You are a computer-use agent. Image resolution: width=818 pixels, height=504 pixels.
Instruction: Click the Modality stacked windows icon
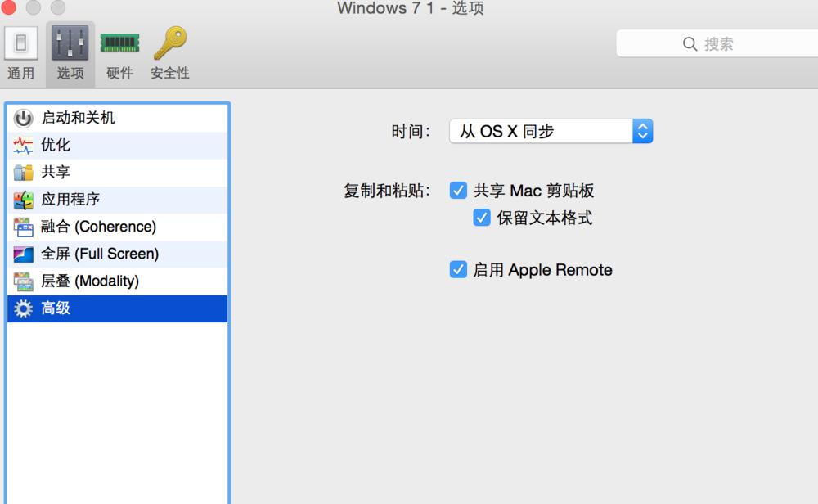coord(23,281)
